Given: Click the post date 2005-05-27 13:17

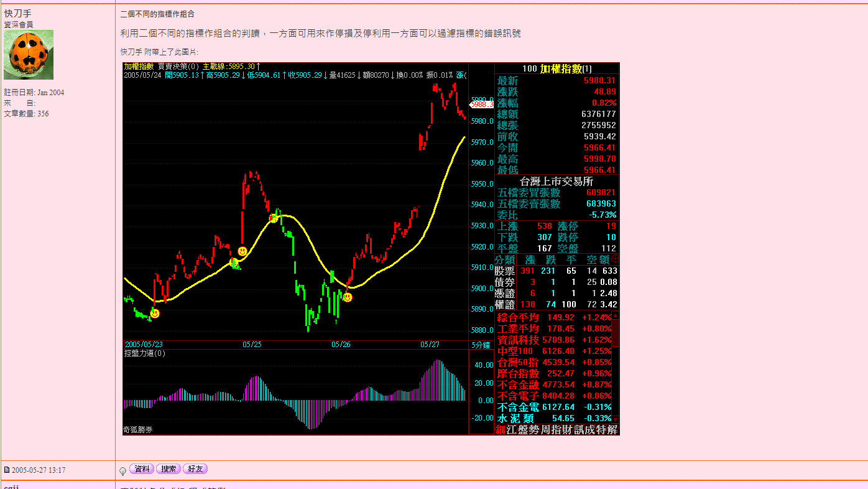Looking at the screenshot, I should (x=39, y=470).
